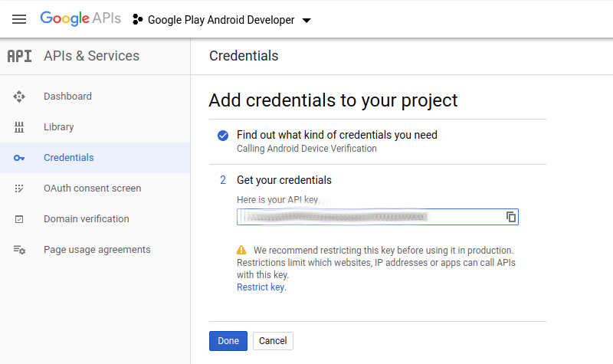This screenshot has width=613, height=364.
Task: Click the Domain verification checkbox icon
Action: [x=19, y=219]
